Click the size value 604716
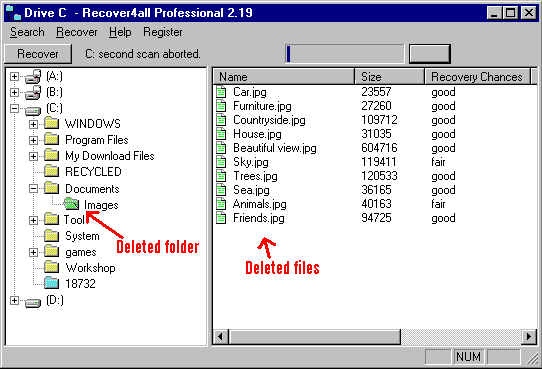Image resolution: width=542 pixels, height=369 pixels. (x=380, y=148)
